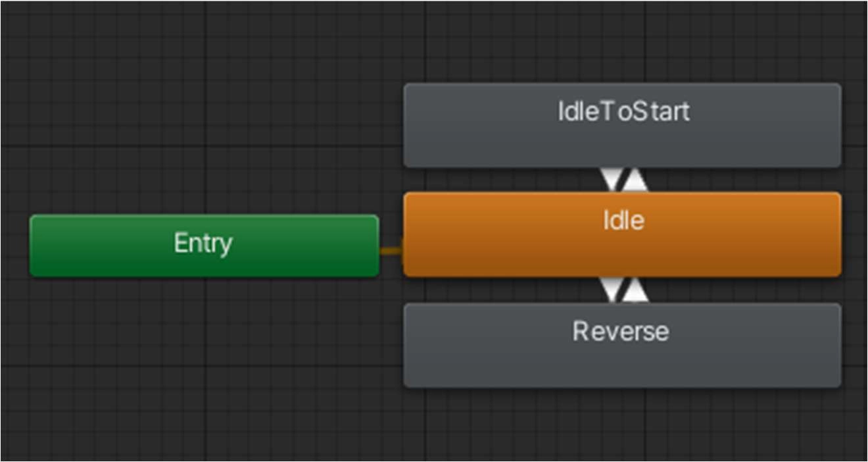Click the "Entry" text label
This screenshot has width=868, height=462.
click(203, 244)
